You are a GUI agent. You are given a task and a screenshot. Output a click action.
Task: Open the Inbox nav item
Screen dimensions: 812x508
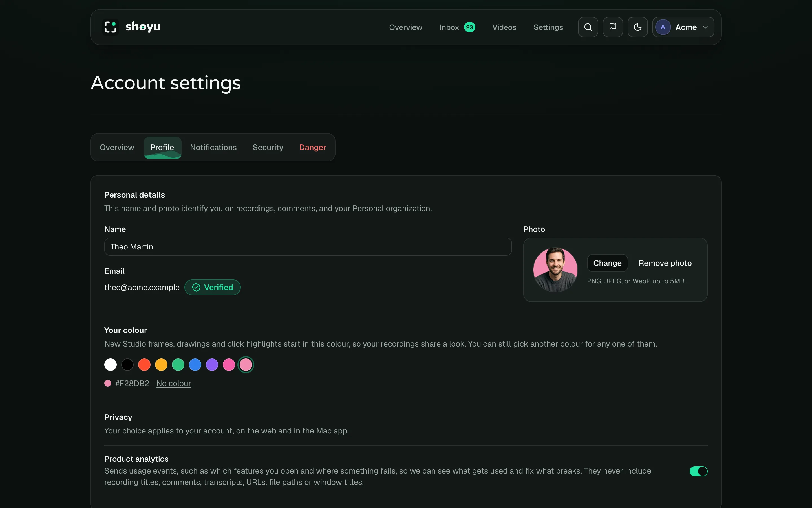point(449,27)
